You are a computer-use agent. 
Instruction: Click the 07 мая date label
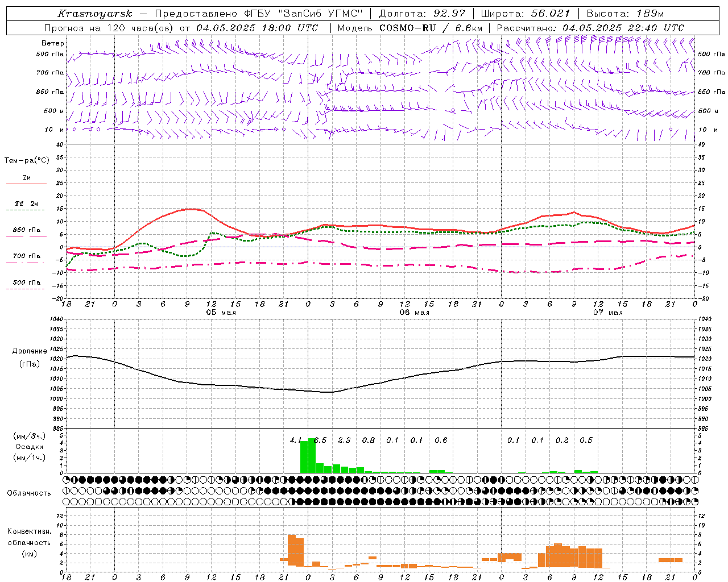coord(608,313)
